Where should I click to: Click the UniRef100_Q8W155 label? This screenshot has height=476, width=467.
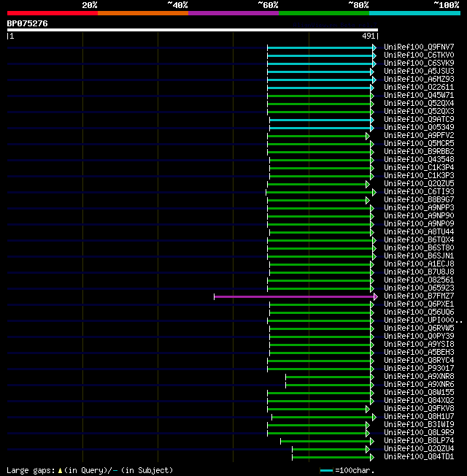click(419, 393)
